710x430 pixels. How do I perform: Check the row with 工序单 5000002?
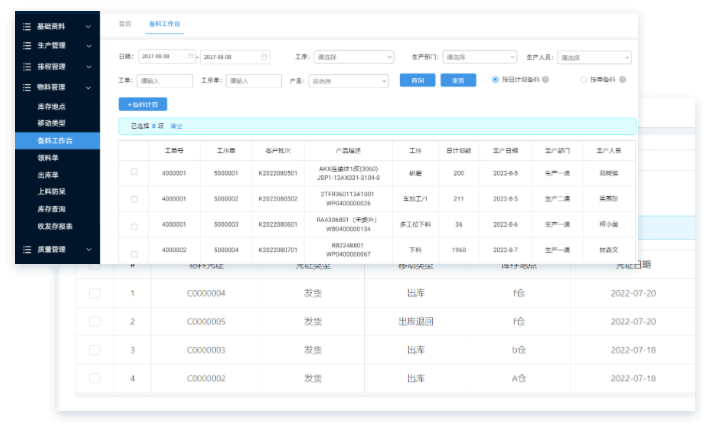tap(134, 199)
